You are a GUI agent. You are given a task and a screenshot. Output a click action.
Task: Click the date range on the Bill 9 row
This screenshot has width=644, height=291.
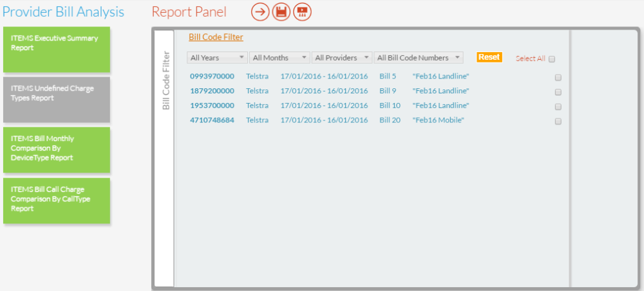click(x=324, y=91)
